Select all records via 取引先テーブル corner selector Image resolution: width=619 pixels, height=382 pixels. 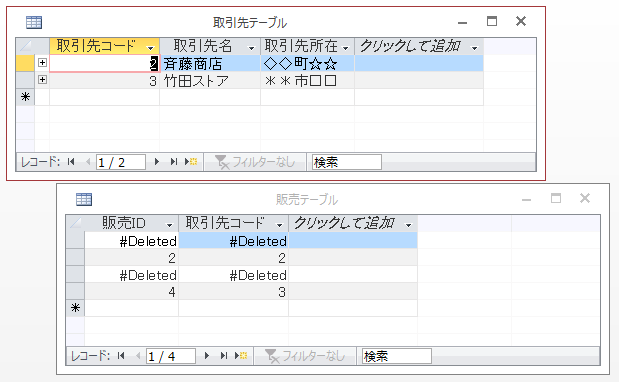pos(25,46)
